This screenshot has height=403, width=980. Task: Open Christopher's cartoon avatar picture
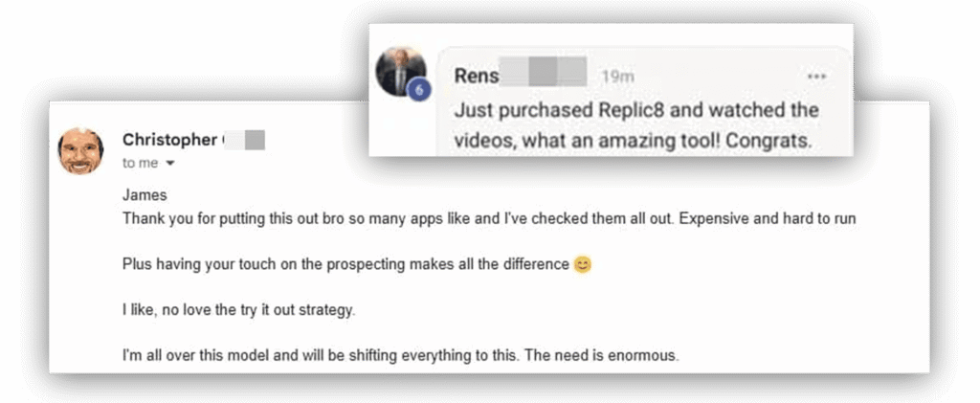pyautogui.click(x=81, y=150)
